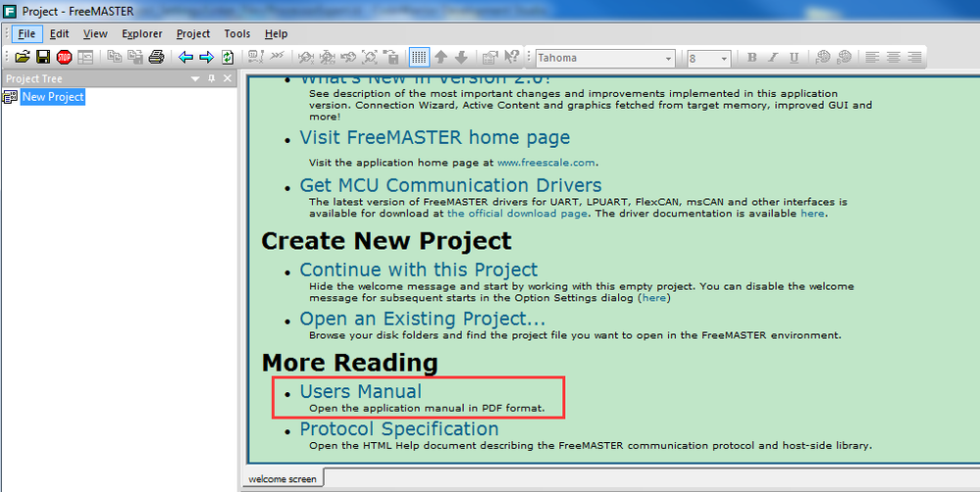Screen dimensions: 980x492
Task: Click the grayed copy icon in toolbar
Action: [x=115, y=57]
